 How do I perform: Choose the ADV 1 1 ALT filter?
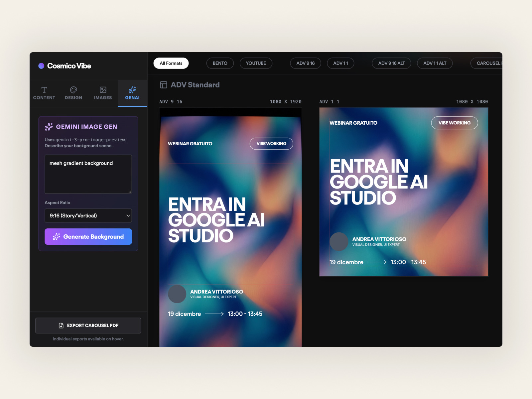pos(435,63)
